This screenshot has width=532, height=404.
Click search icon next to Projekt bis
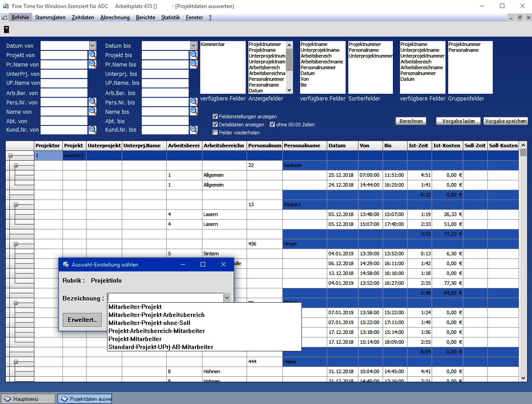(x=194, y=55)
